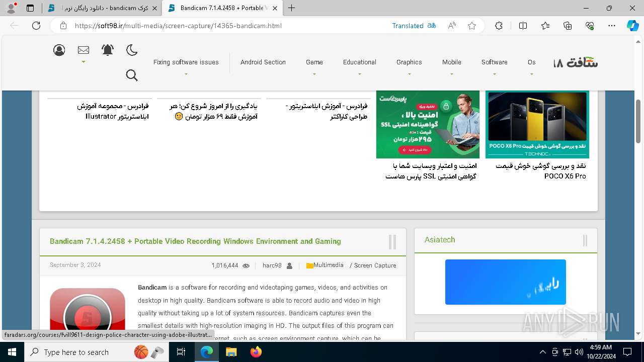Click the notification bell icon
644x362 pixels.
point(108,50)
